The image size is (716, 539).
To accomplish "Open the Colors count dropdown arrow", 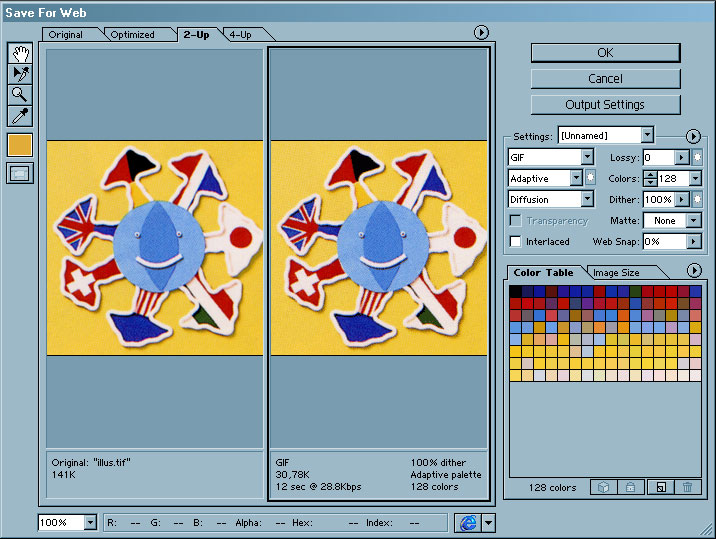I will click(x=695, y=179).
